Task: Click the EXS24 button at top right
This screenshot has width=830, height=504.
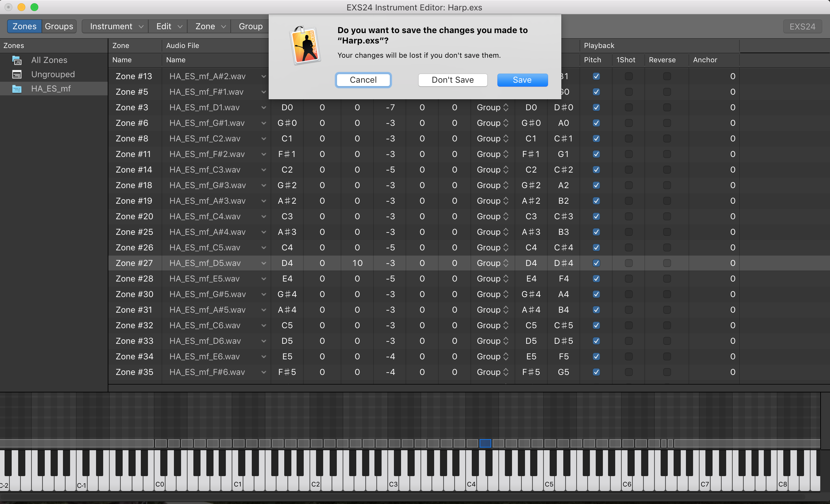Action: click(802, 27)
